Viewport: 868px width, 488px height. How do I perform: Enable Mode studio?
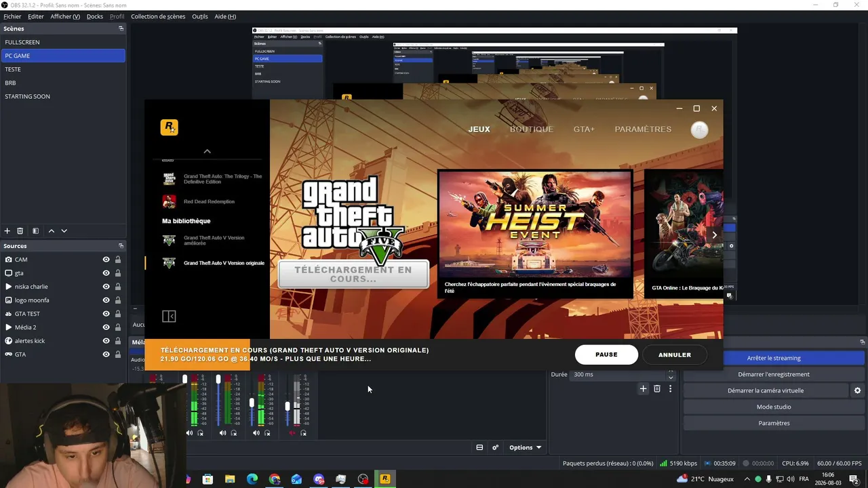[x=774, y=407]
